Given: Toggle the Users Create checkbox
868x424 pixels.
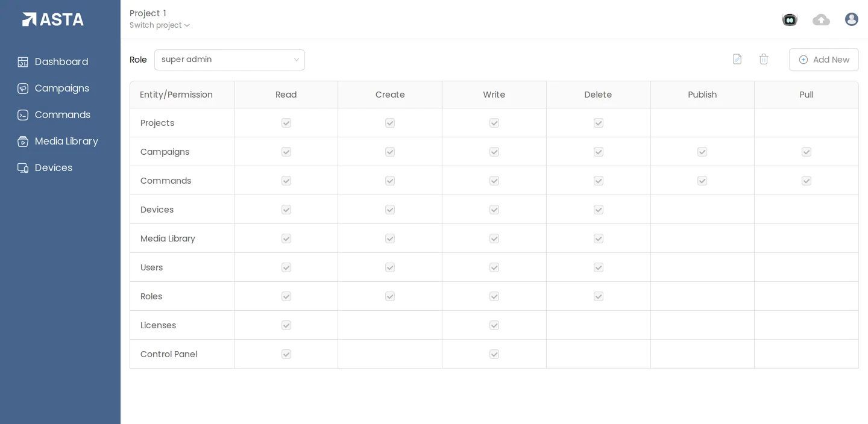Looking at the screenshot, I should pos(390,267).
